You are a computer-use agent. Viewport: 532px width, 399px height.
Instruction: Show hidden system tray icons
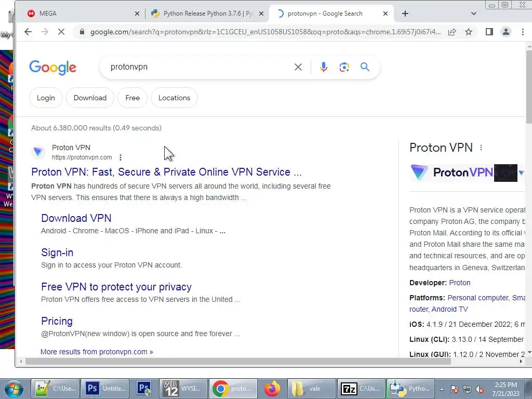[442, 389]
